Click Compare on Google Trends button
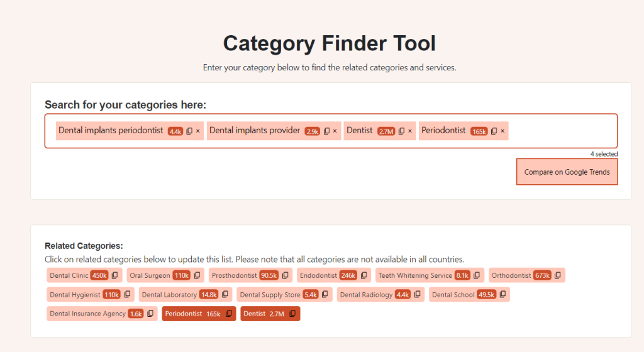This screenshot has height=352, width=644. point(567,172)
